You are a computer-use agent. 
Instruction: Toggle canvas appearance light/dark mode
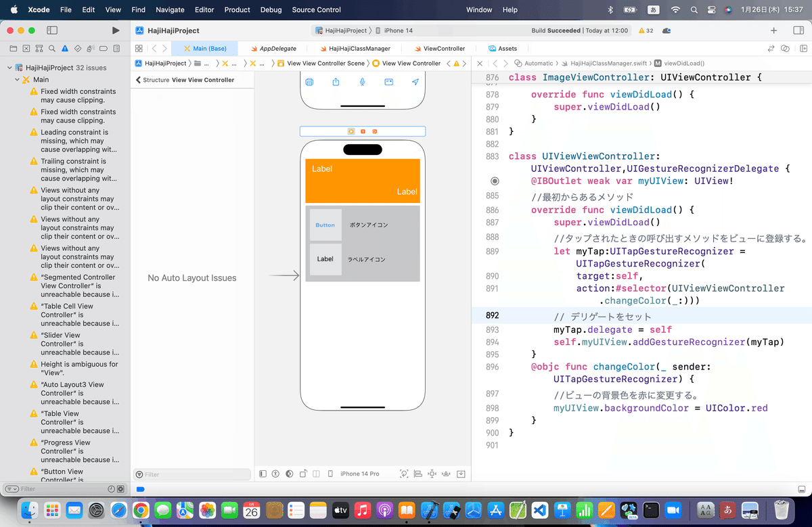[290, 474]
